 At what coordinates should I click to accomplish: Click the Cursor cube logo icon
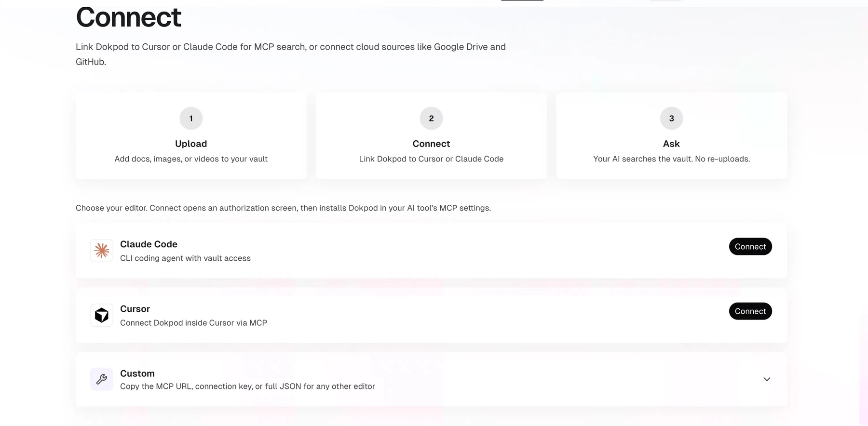coord(102,315)
